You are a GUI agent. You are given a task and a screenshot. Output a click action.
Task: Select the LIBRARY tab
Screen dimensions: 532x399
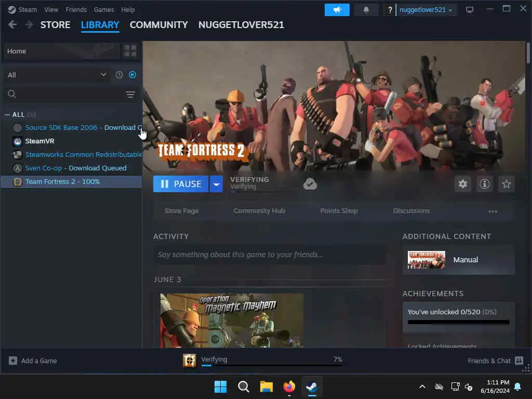coord(100,25)
